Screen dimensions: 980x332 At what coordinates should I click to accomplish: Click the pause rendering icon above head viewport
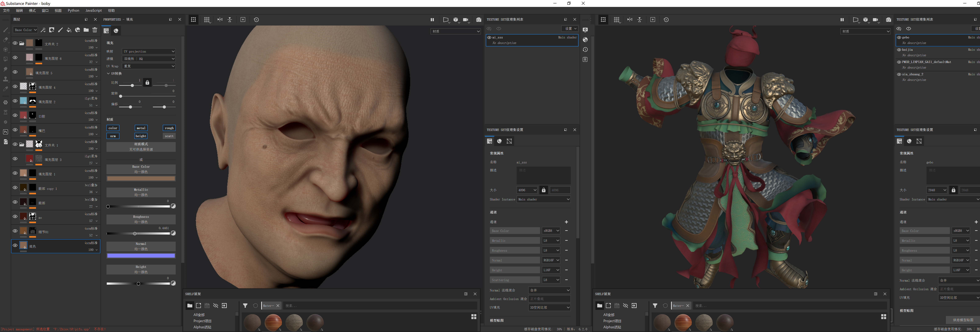[x=432, y=20]
